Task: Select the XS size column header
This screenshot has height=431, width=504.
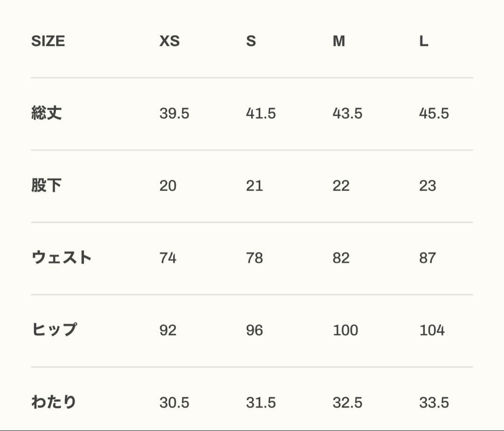Action: pyautogui.click(x=169, y=42)
